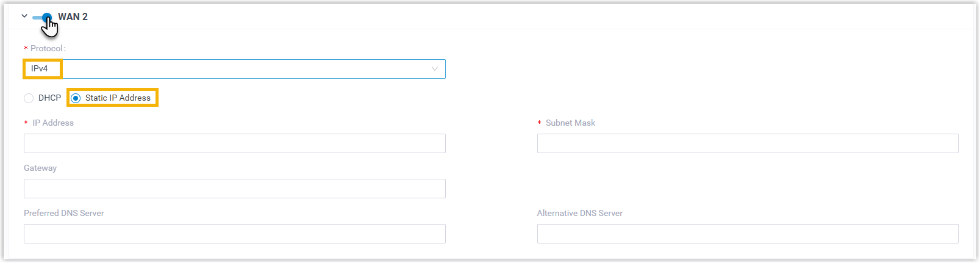Click the red asterisk beside Subnet Mask

point(539,123)
